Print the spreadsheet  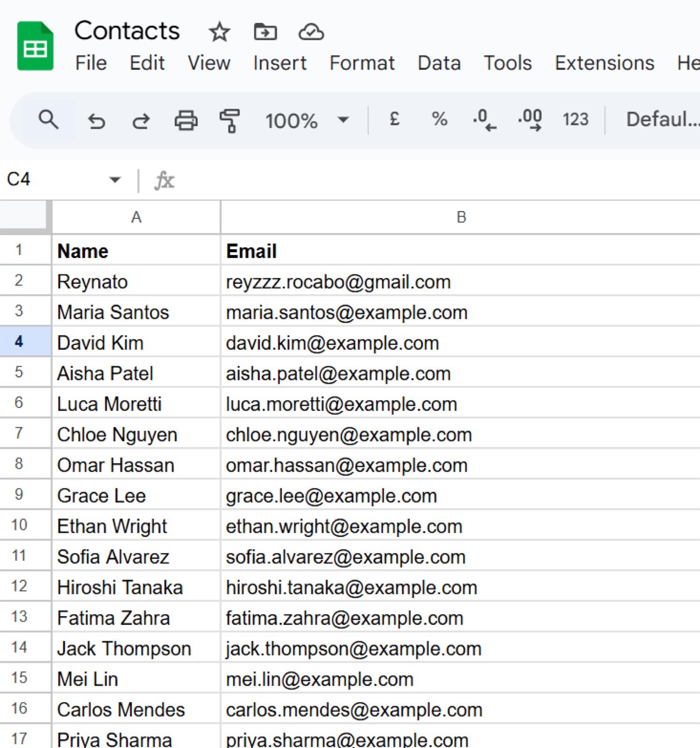[x=186, y=120]
